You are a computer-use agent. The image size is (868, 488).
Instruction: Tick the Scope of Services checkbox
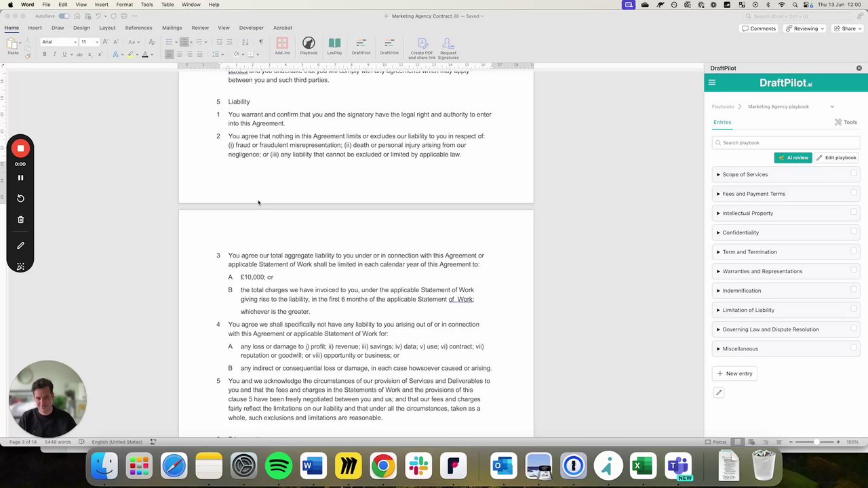click(854, 174)
